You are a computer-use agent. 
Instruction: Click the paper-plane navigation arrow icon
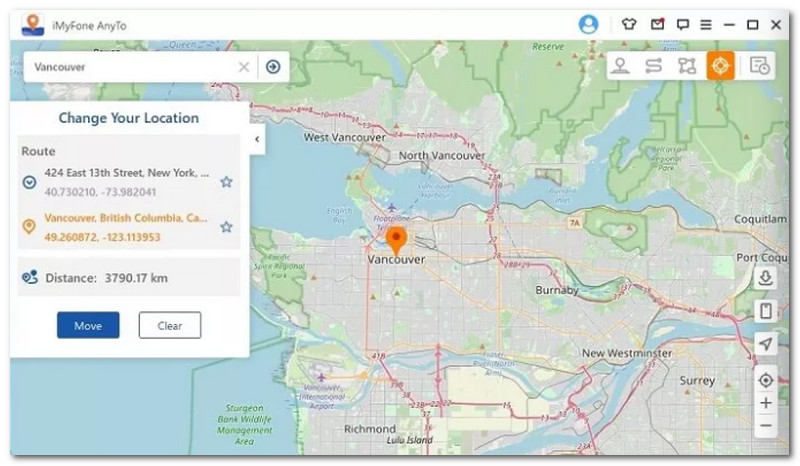(x=766, y=344)
